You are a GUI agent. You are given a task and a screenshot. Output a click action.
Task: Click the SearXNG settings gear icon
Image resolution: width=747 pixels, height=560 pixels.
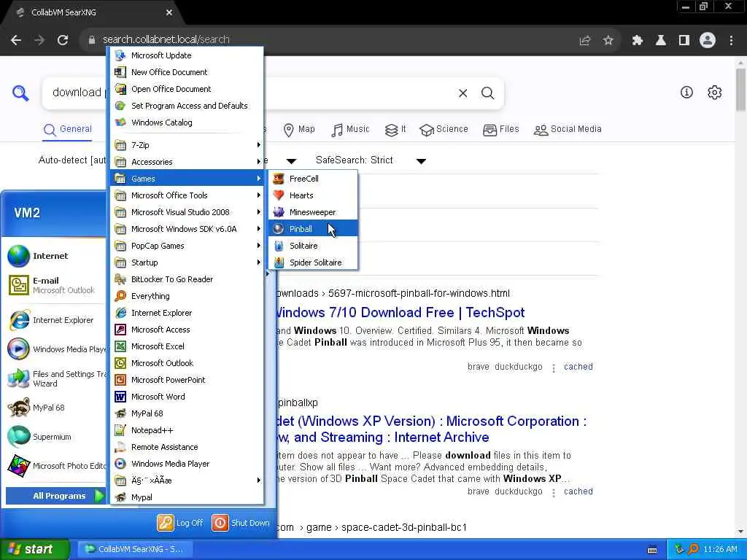coord(714,93)
